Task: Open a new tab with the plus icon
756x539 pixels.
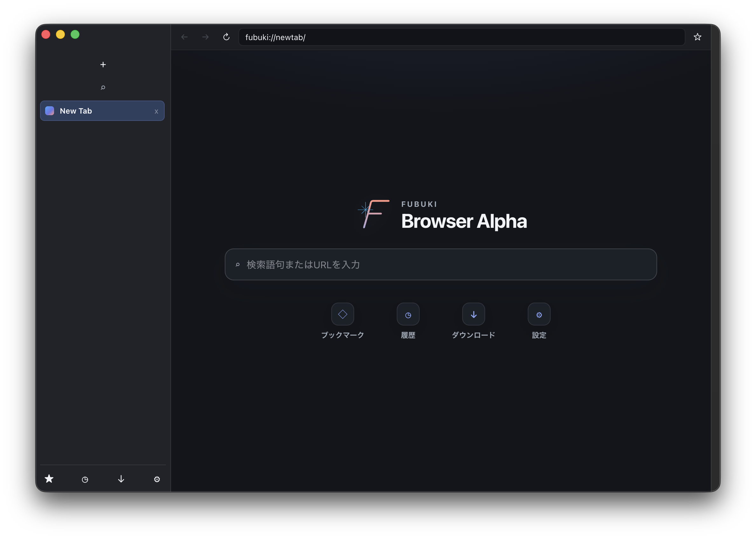Action: 103,64
